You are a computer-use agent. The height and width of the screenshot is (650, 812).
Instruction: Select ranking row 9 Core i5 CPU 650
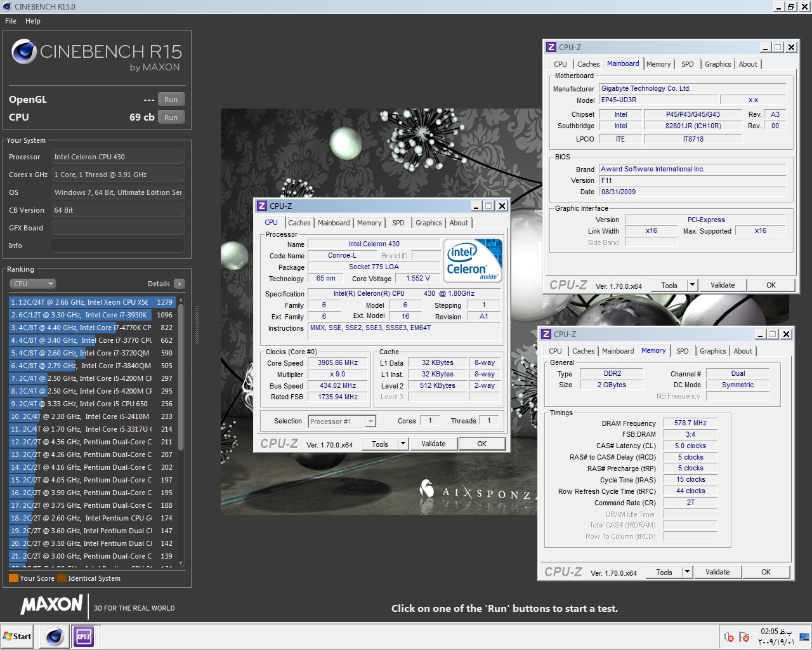pyautogui.click(x=92, y=404)
